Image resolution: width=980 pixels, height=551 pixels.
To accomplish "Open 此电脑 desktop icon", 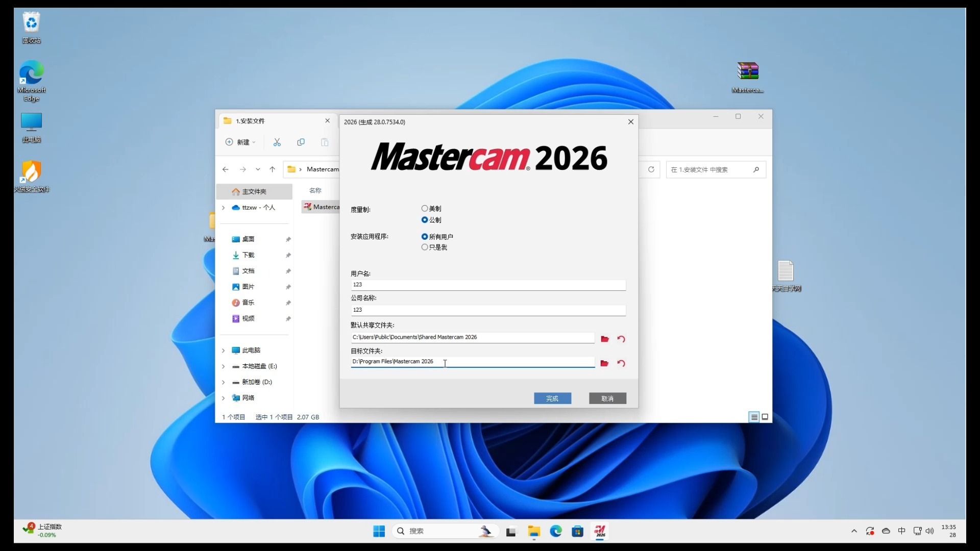I will (x=32, y=128).
